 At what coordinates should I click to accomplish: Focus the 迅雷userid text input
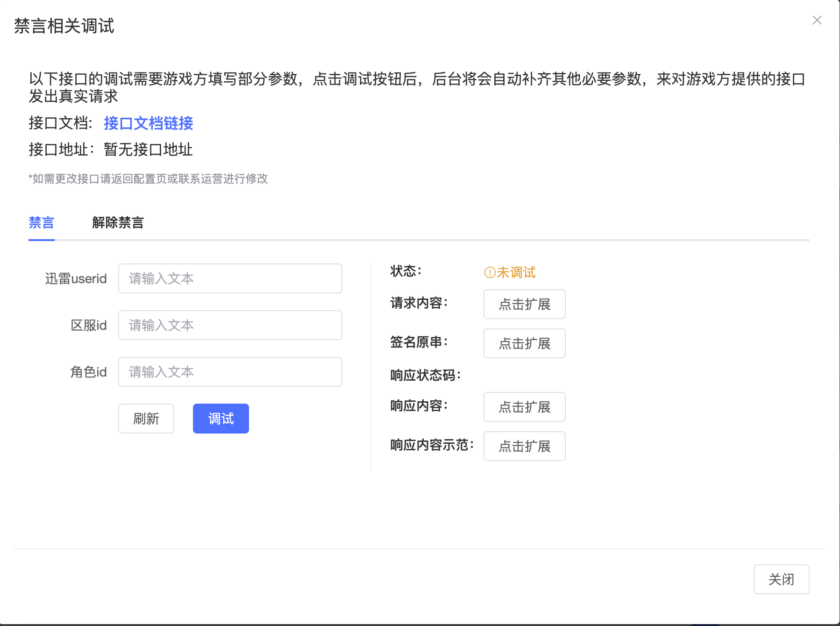pyautogui.click(x=230, y=278)
